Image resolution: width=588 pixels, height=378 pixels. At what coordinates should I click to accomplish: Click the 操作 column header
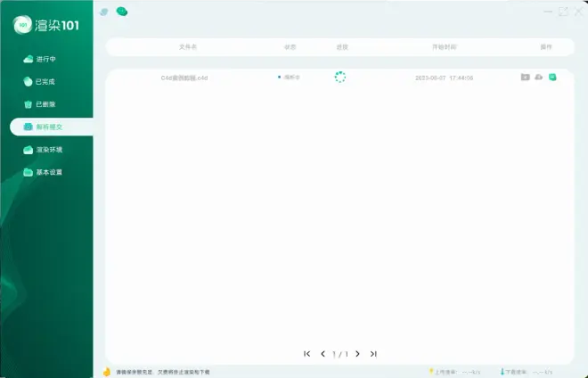[x=546, y=47]
